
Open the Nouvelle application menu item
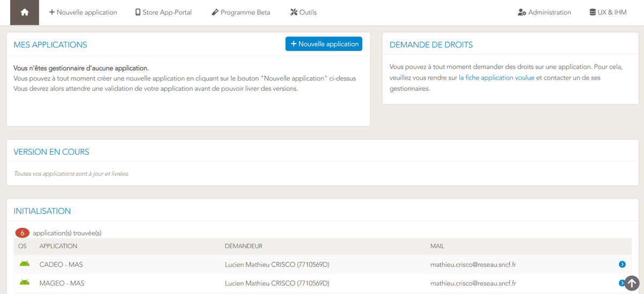(x=83, y=12)
